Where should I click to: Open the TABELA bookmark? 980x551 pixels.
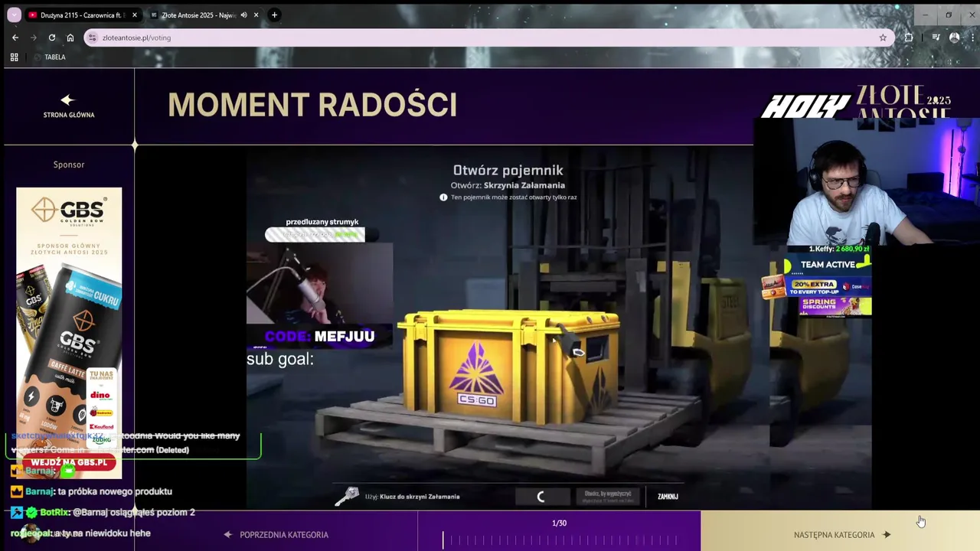(50, 57)
